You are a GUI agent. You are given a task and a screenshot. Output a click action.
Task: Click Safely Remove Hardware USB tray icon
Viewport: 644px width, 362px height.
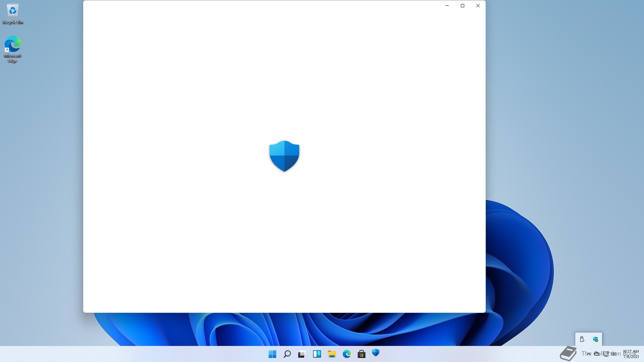pos(582,340)
